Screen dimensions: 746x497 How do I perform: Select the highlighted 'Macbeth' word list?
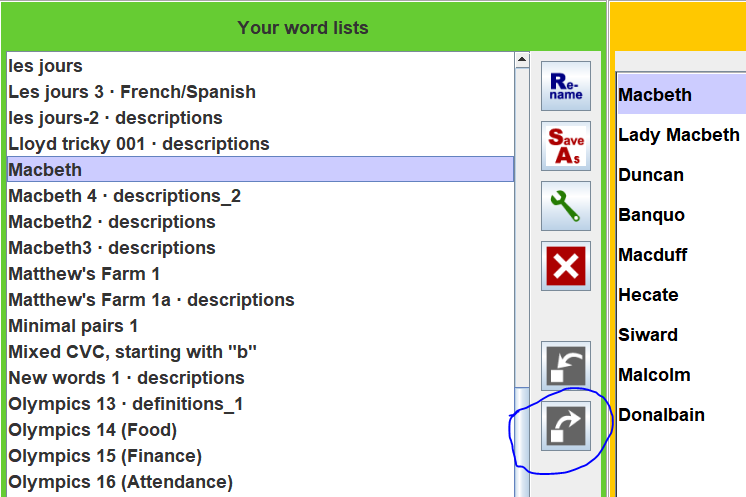[261, 170]
